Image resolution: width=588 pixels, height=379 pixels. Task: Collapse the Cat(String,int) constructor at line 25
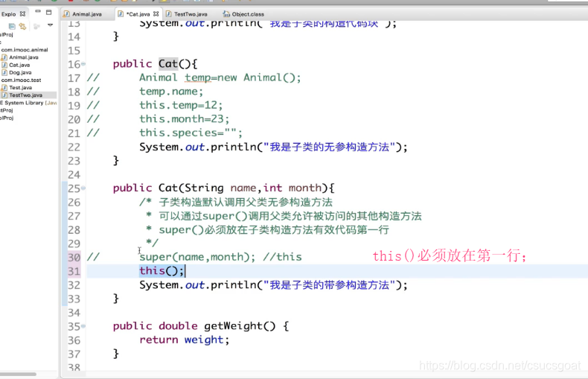[83, 188]
